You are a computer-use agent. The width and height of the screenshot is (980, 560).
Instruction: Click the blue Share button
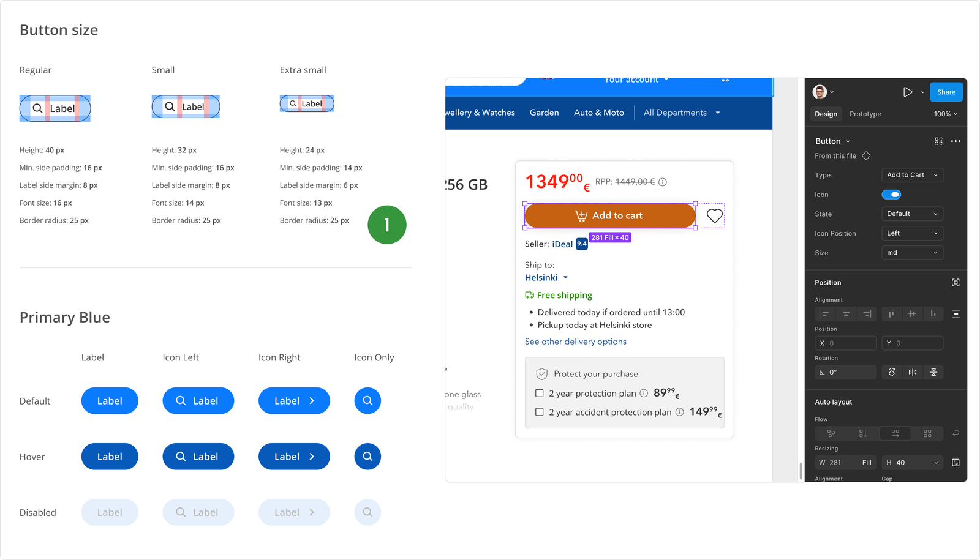click(946, 92)
